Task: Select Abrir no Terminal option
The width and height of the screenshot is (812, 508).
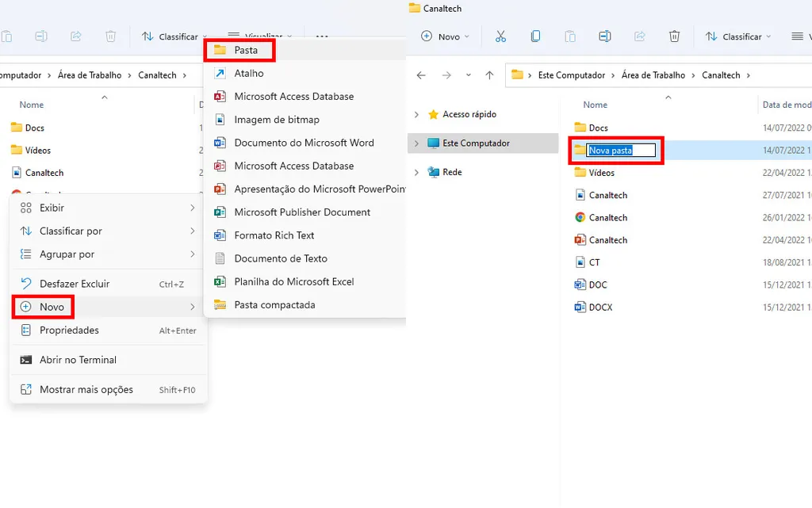Action: [x=78, y=360]
